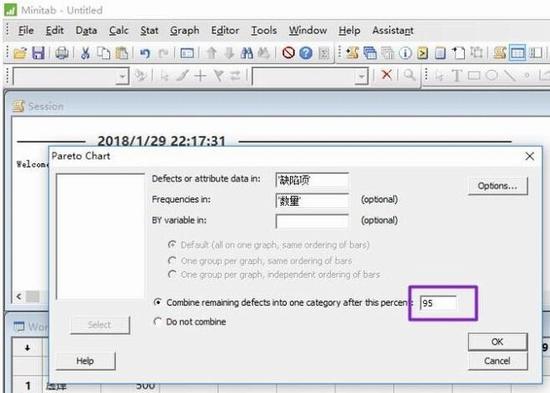
Task: Click the Find binoculars icon
Action: pyautogui.click(x=247, y=53)
